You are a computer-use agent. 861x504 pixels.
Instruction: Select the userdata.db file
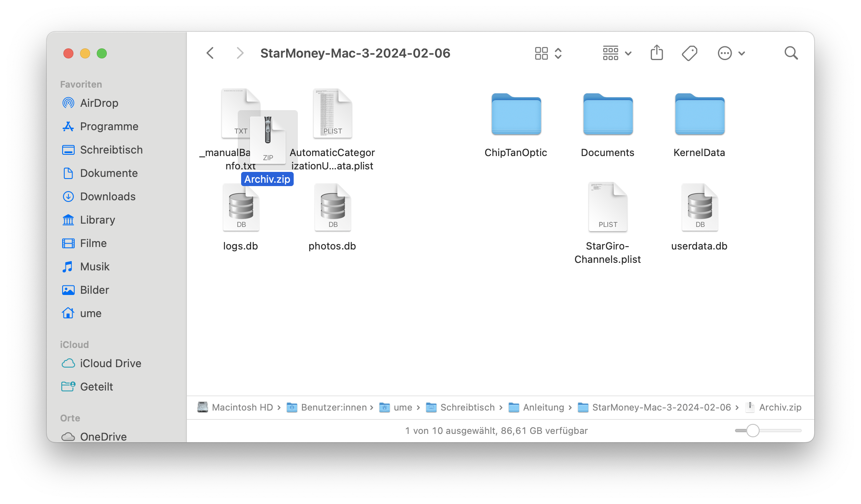700,207
